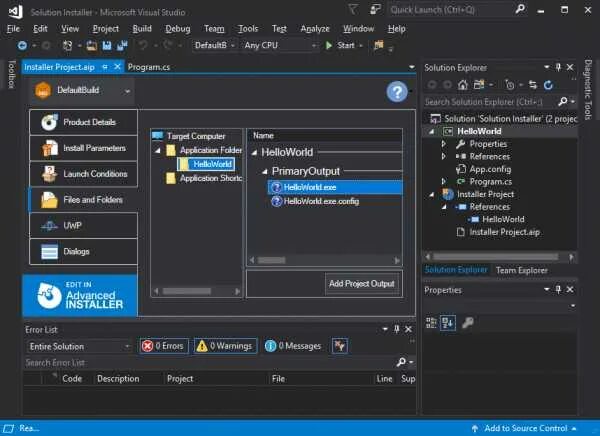Open the Install Parameters section
600x436 pixels.
(x=83, y=148)
